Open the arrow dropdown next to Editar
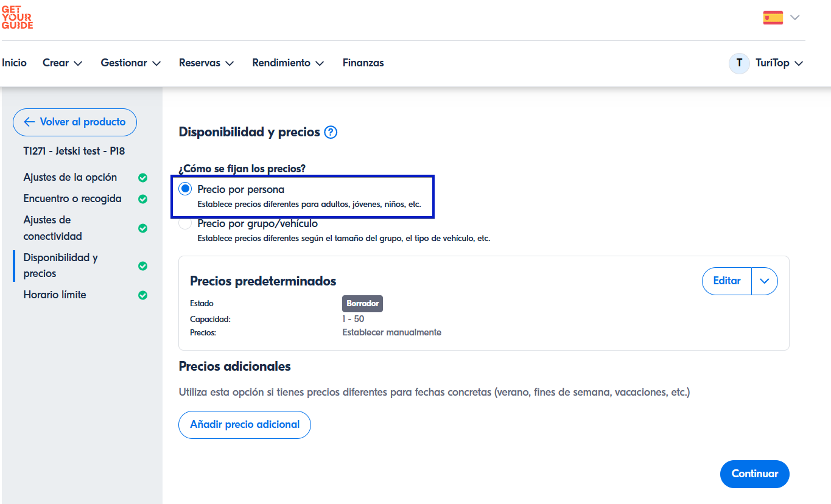The image size is (831, 504). point(765,281)
